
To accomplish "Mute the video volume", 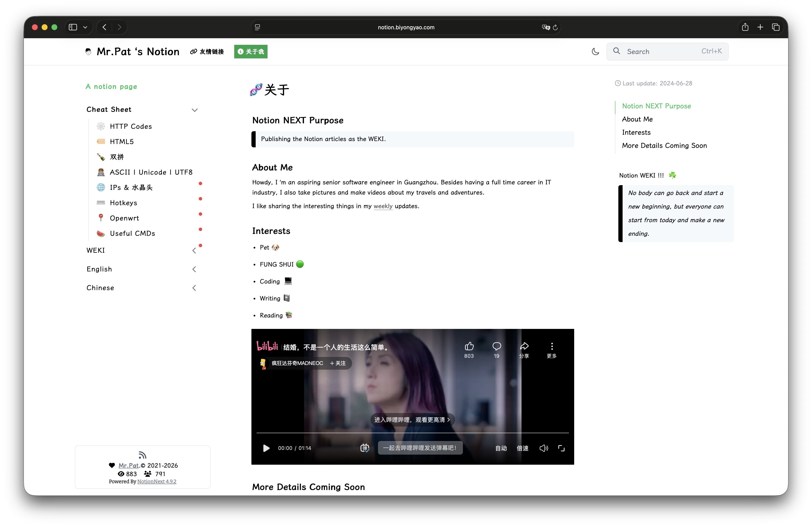I will pos(544,448).
